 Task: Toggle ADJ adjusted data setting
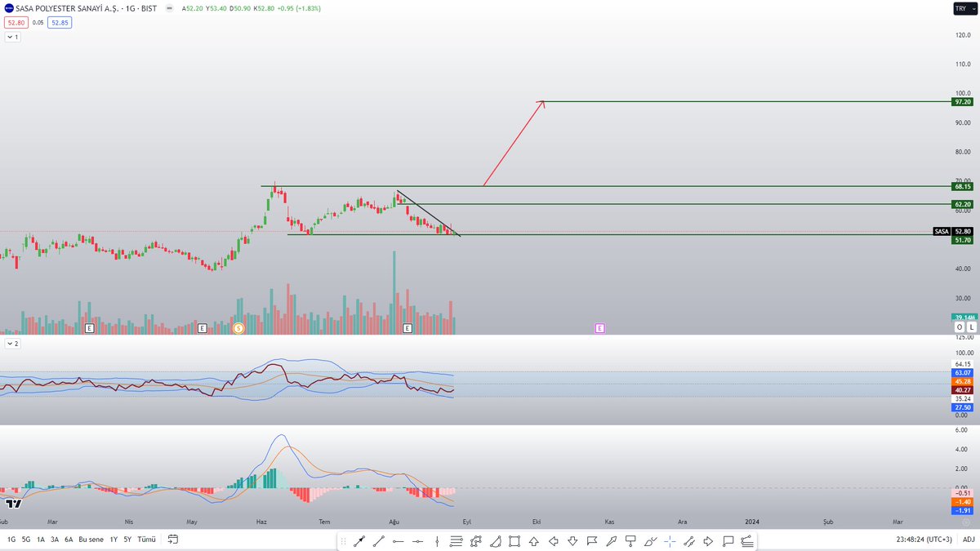click(968, 540)
